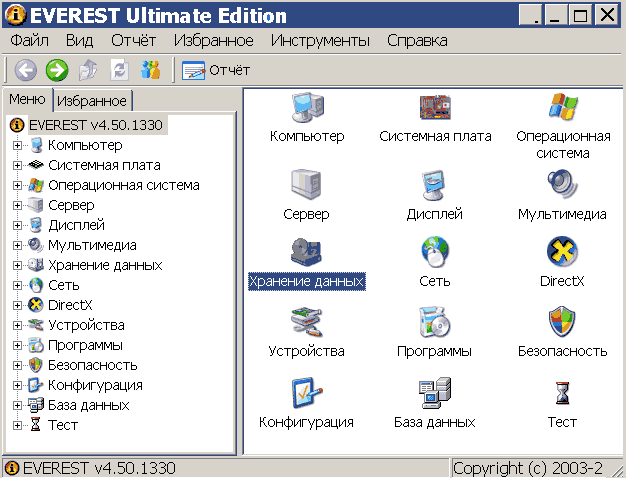626x478 pixels.
Task: Select the Хранение данных icon in right pane
Action: coord(306,252)
